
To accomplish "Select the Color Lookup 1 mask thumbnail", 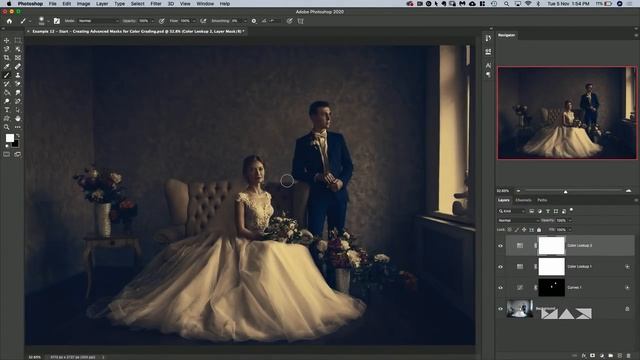I will [x=551, y=267].
